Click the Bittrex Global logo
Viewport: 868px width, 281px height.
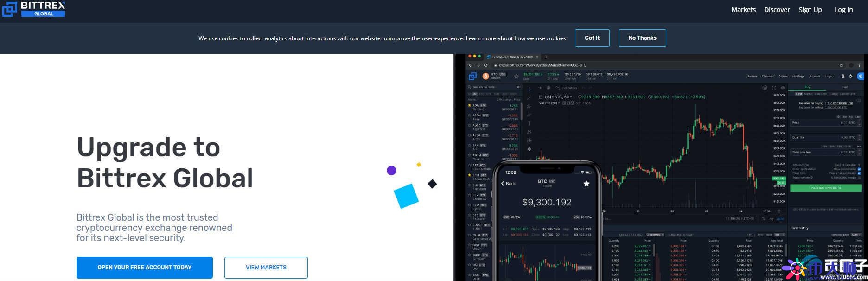click(x=33, y=8)
